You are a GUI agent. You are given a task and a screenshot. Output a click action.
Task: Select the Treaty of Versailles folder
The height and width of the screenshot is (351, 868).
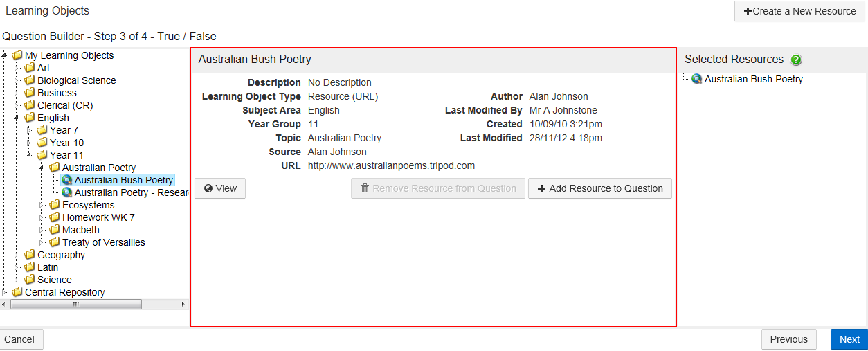(103, 242)
